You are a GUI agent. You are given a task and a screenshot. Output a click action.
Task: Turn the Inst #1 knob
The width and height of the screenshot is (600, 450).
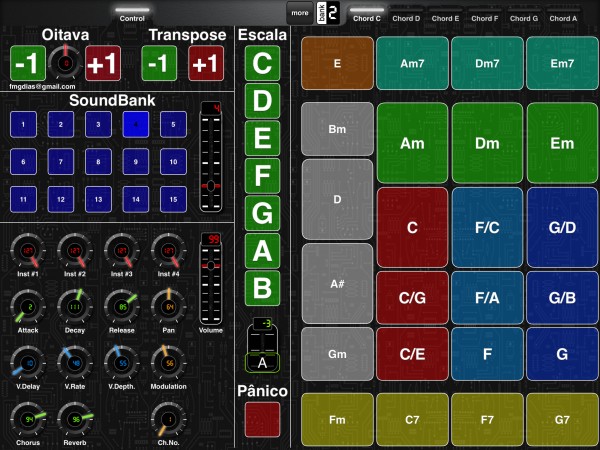28,251
